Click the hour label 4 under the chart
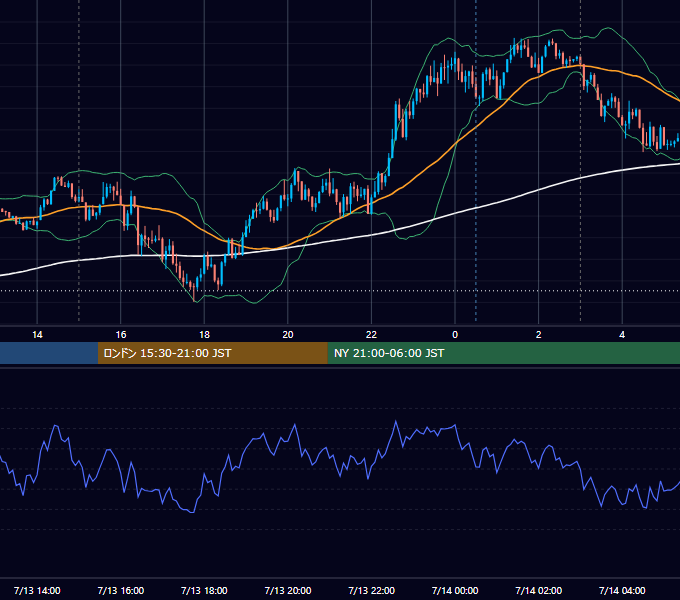 (x=622, y=335)
